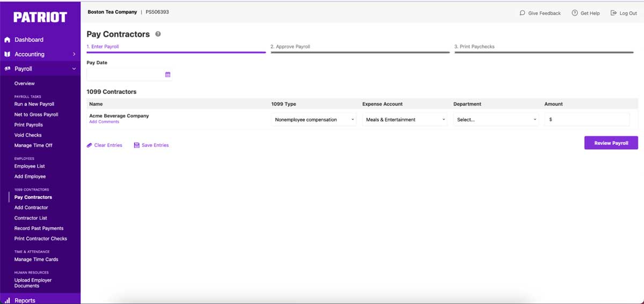Image resolution: width=644 pixels, height=304 pixels.
Task: Select Pay Contractors in sidebar
Action: [33, 197]
